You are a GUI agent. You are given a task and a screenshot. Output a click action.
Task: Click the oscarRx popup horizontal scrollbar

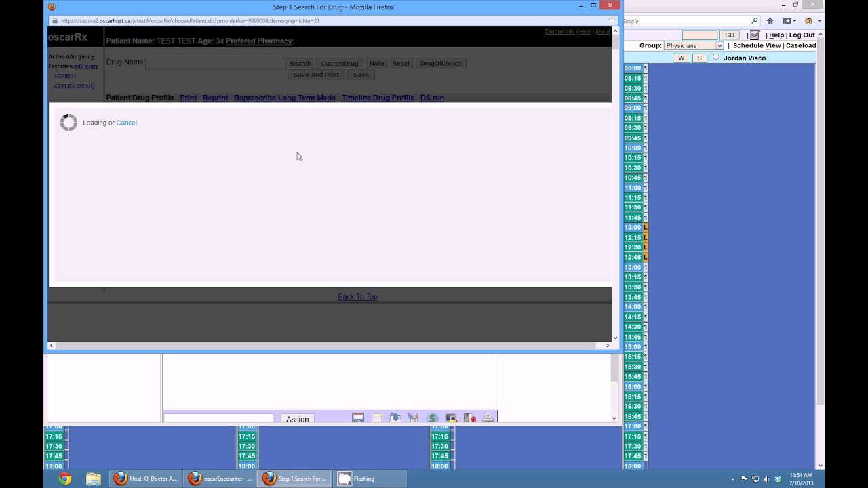click(329, 345)
